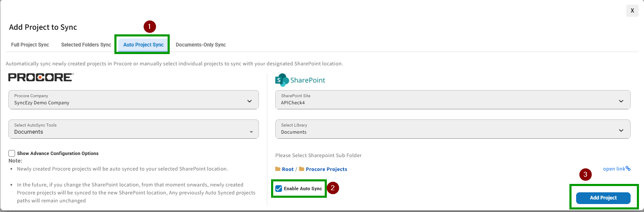Click the 'SyncEzy Demo Company' value
The image size is (644, 212).
click(42, 103)
